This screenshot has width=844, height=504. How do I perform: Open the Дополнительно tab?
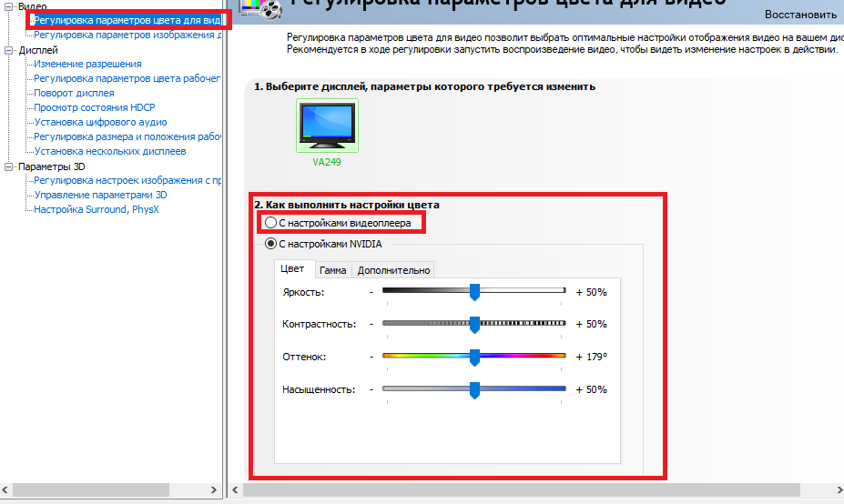pos(393,270)
